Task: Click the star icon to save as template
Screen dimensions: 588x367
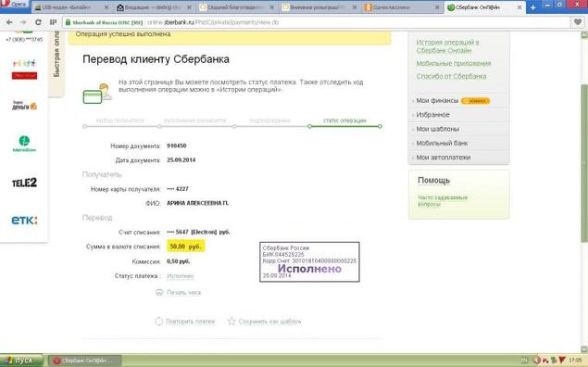Action: [231, 322]
